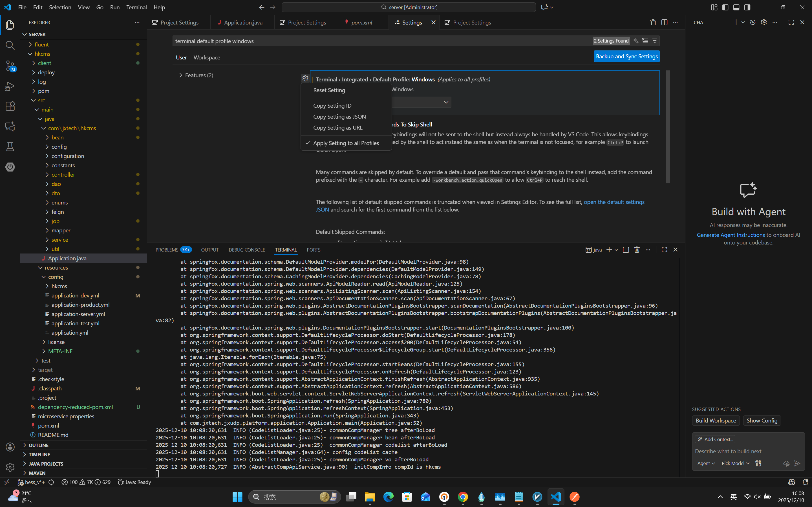The image size is (812, 507).
Task: Click the chat prompt input field
Action: click(738, 451)
